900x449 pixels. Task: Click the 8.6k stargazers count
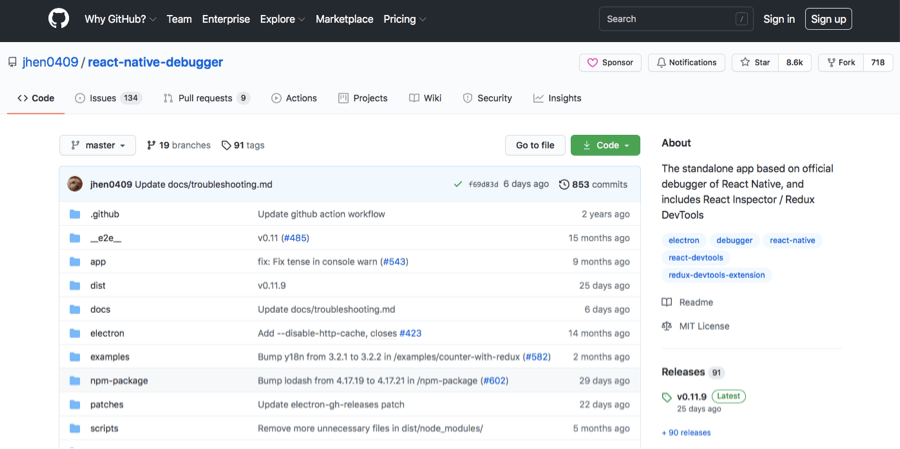point(794,63)
